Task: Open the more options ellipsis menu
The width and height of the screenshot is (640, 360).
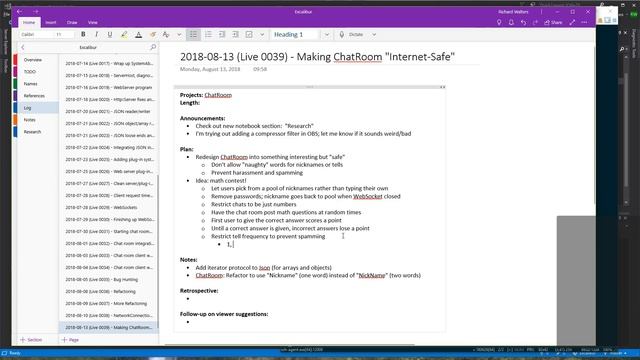Action: [584, 22]
